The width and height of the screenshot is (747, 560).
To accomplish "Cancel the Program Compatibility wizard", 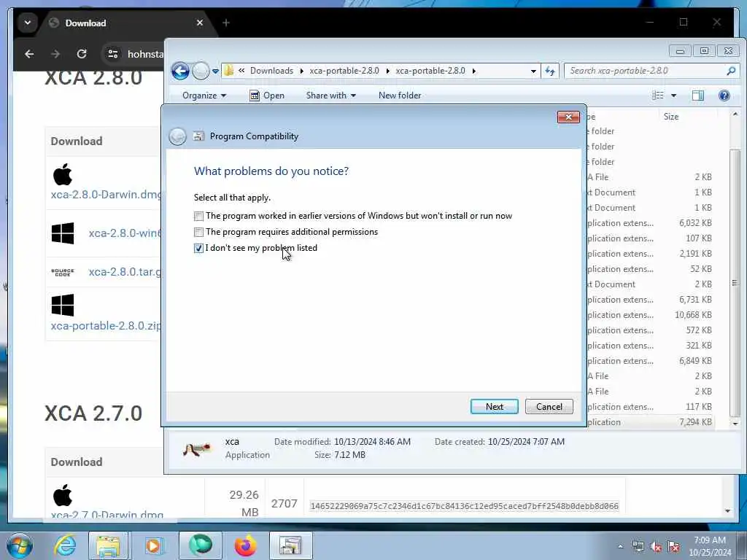I will point(549,407).
